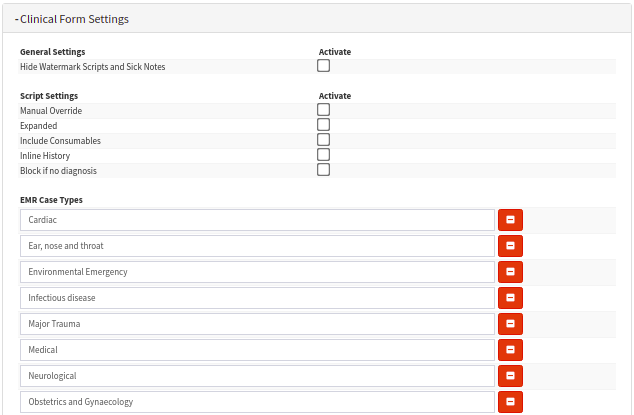Delete Obstetrics and Gynaecology entry
The image size is (634, 415).
pos(510,402)
